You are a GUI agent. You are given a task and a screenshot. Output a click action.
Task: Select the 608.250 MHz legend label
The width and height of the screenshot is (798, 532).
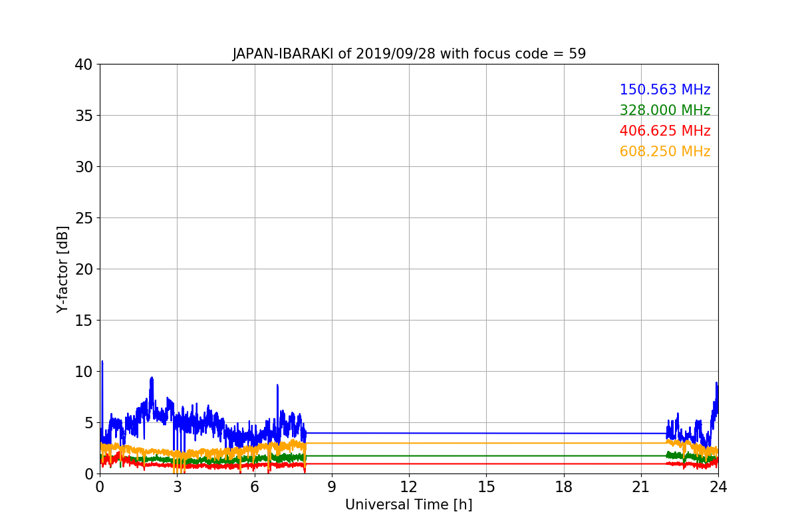tap(665, 152)
